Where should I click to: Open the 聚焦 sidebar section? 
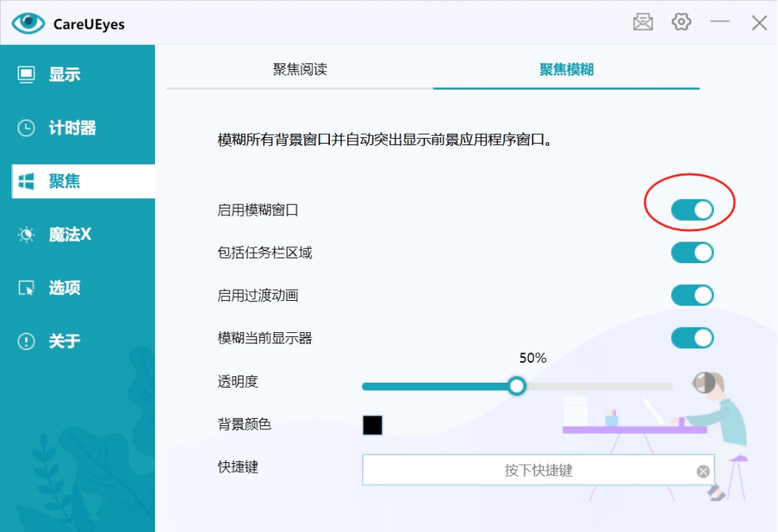pyautogui.click(x=64, y=181)
